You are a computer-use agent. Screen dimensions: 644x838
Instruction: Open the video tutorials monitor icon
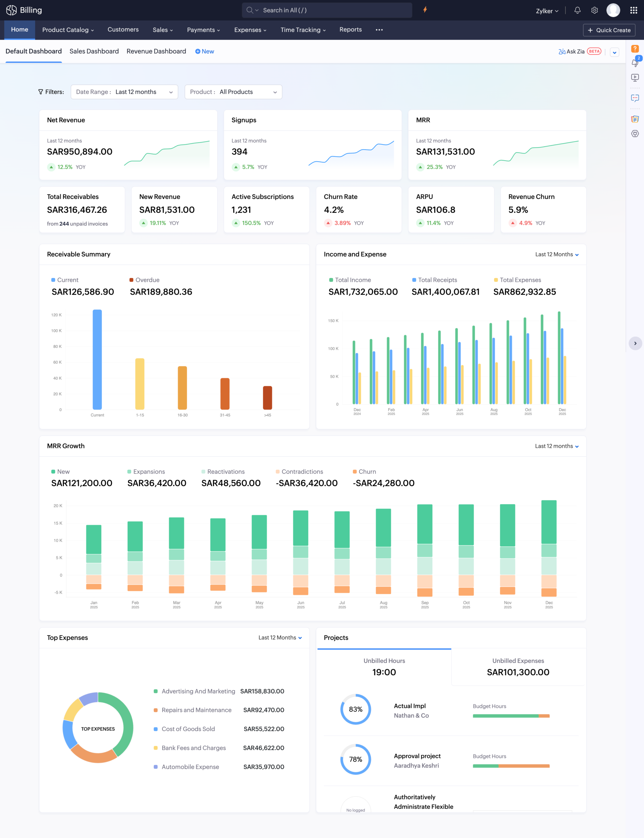pyautogui.click(x=635, y=78)
